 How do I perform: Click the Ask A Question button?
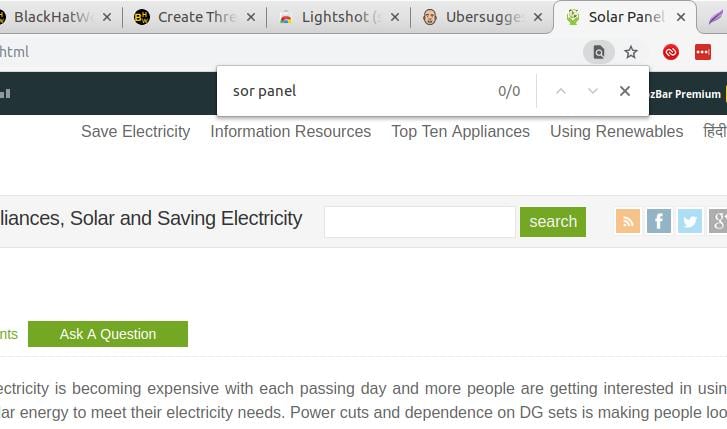pyautogui.click(x=108, y=334)
